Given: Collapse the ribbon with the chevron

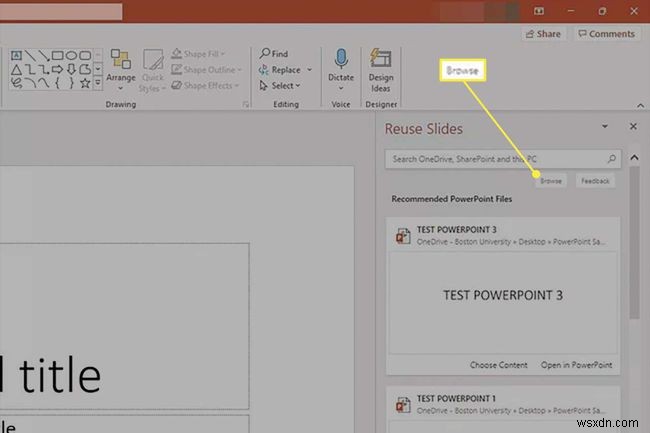Looking at the screenshot, I should [x=640, y=106].
